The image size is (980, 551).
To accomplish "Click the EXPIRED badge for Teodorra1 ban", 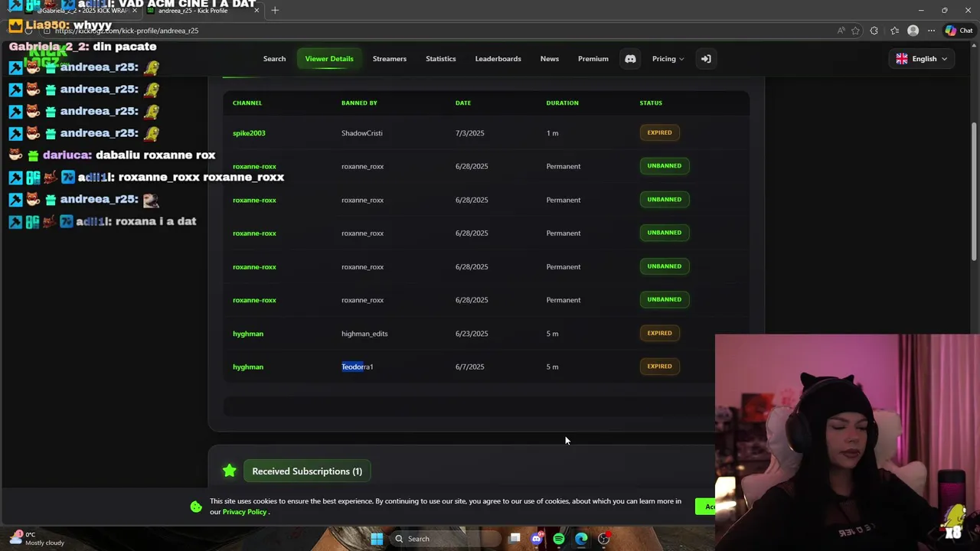I will tap(659, 366).
